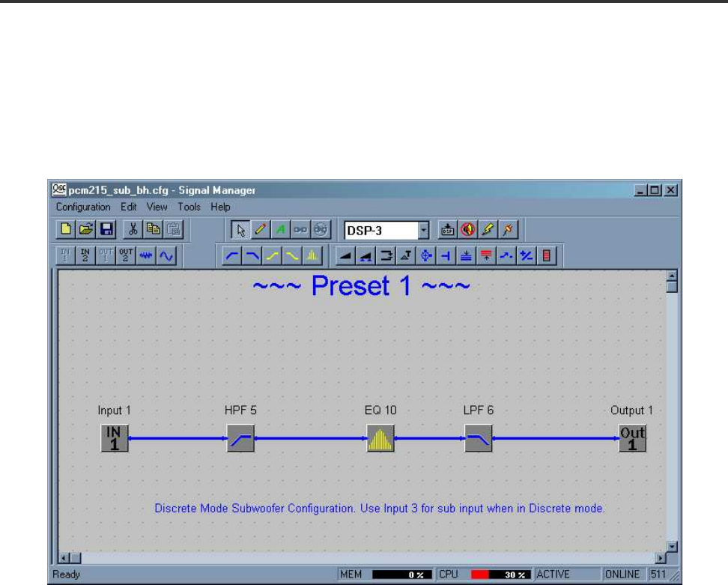Select the HPF 5 block
Screen dimensions: 728x585
tap(241, 438)
